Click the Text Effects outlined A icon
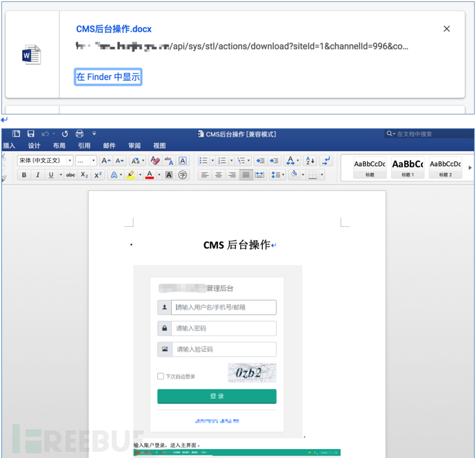This screenshot has height=458, width=476. [x=114, y=175]
